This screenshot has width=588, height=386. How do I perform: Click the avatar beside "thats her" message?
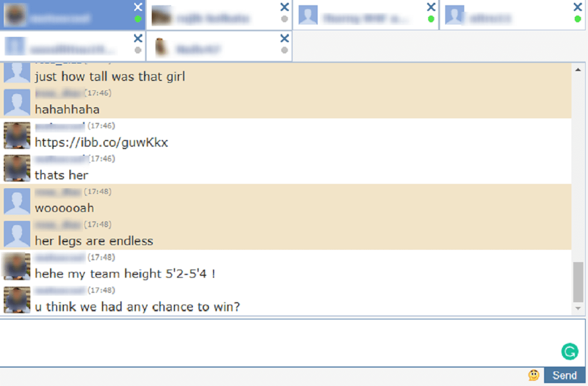point(17,168)
